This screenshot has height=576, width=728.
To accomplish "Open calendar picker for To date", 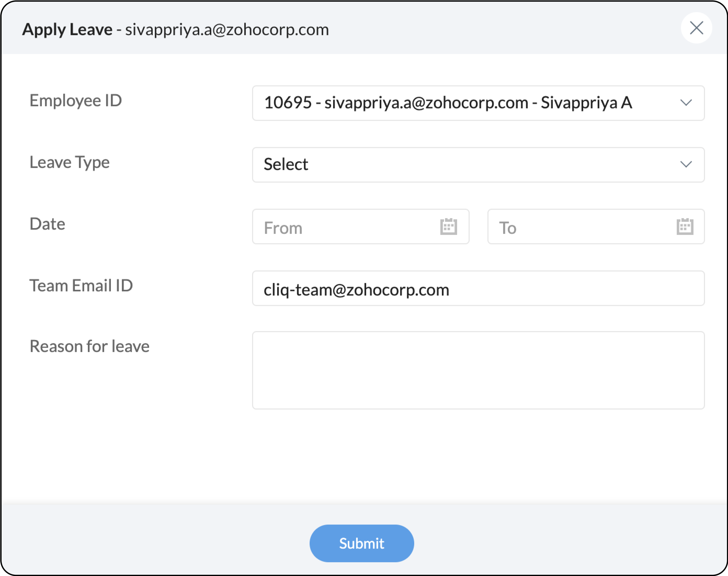I will [x=685, y=227].
